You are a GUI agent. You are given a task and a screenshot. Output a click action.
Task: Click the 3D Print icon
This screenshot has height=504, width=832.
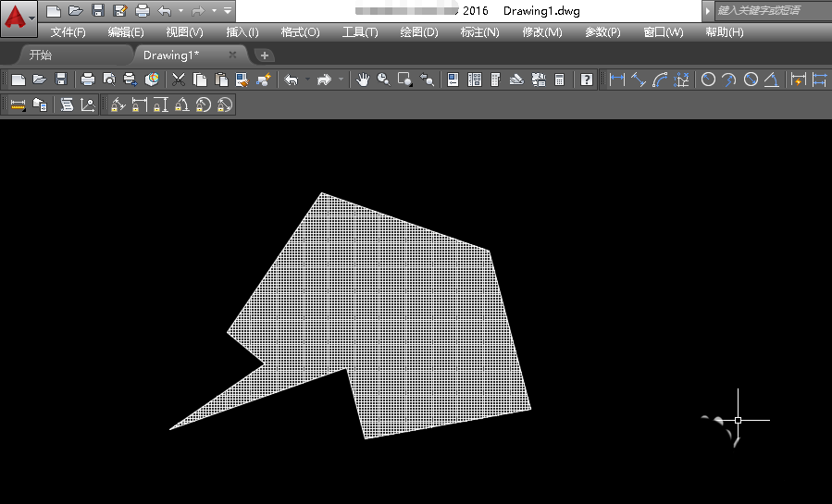[152, 80]
